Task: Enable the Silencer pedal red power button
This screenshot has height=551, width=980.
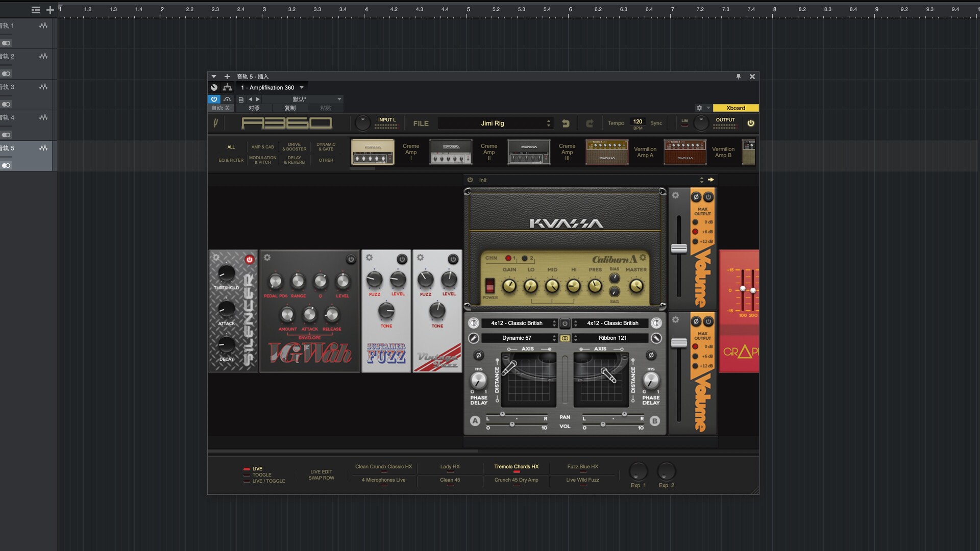Action: 249,259
